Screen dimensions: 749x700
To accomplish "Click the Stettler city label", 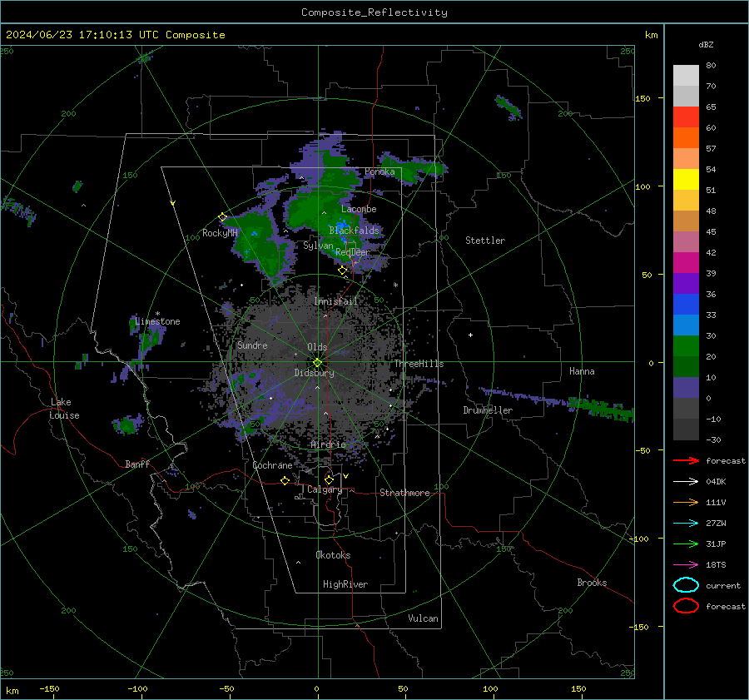I will tap(485, 241).
